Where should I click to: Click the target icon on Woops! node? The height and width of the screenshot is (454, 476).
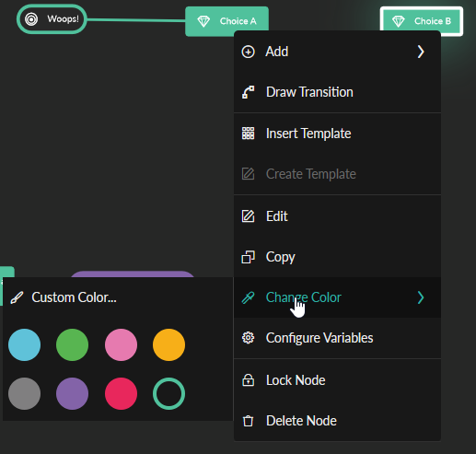[x=31, y=19]
